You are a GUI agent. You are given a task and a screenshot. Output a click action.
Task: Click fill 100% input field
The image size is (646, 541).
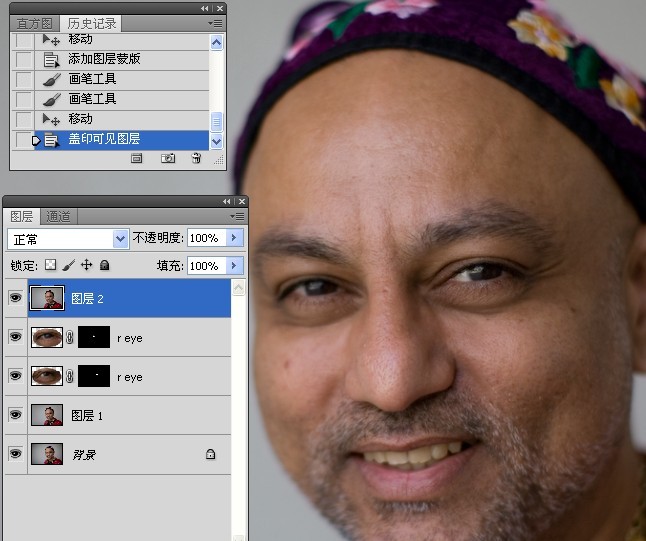207,266
